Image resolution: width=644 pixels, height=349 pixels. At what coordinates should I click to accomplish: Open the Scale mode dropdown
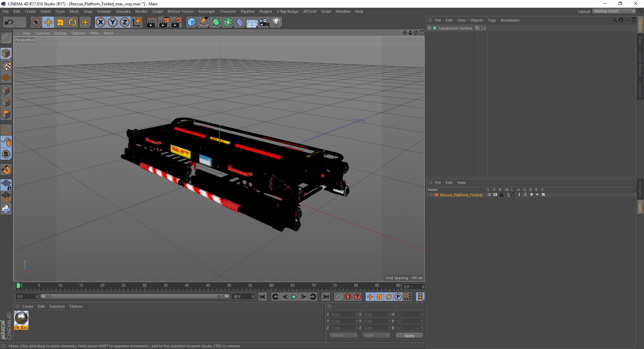pyautogui.click(x=376, y=335)
